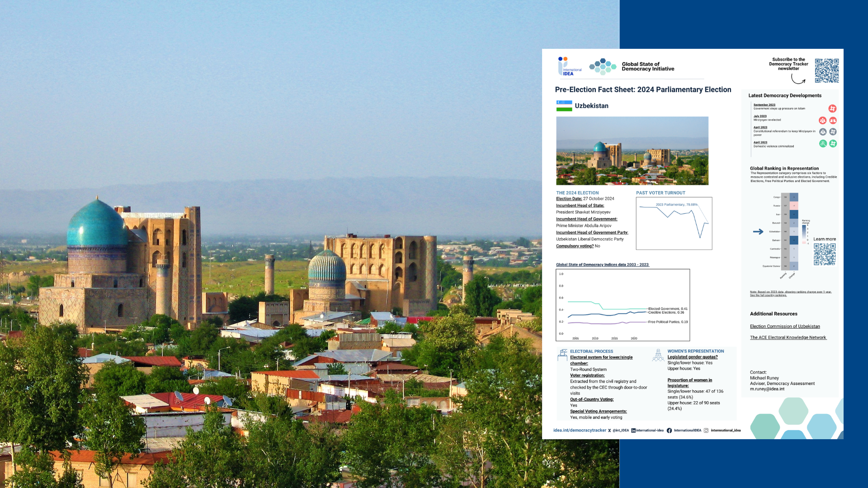Click the Past Voter Turnout line chart
The height and width of the screenshot is (488, 868).
coord(674,223)
